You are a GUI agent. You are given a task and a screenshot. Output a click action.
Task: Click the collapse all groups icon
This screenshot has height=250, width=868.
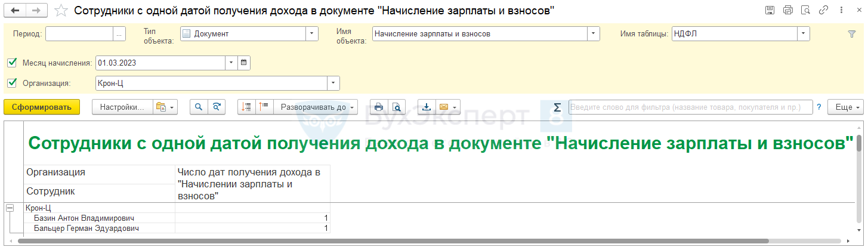pos(264,107)
